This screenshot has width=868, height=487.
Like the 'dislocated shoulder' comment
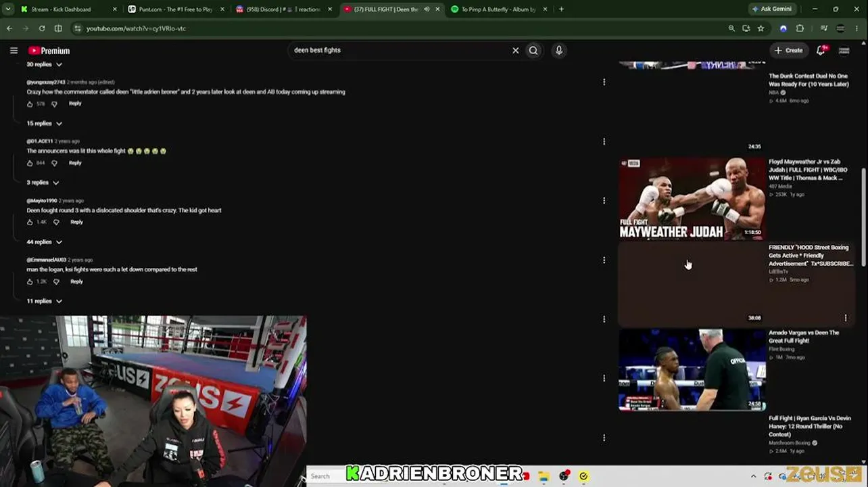[x=30, y=222]
